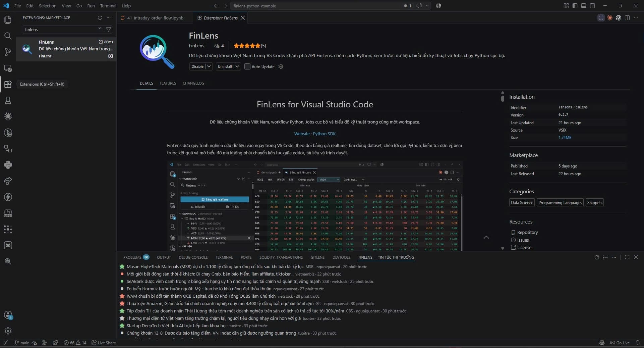Open the Terminal menu
This screenshot has width=644, height=348.
click(x=108, y=6)
